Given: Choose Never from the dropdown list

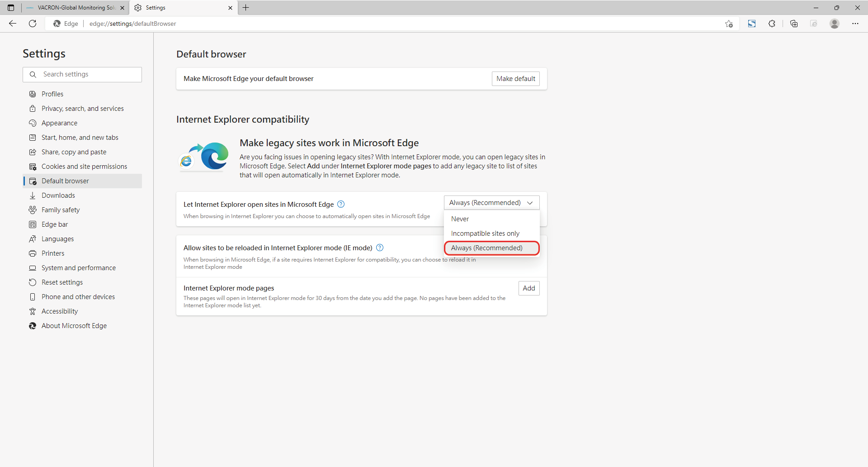Looking at the screenshot, I should 492,219.
